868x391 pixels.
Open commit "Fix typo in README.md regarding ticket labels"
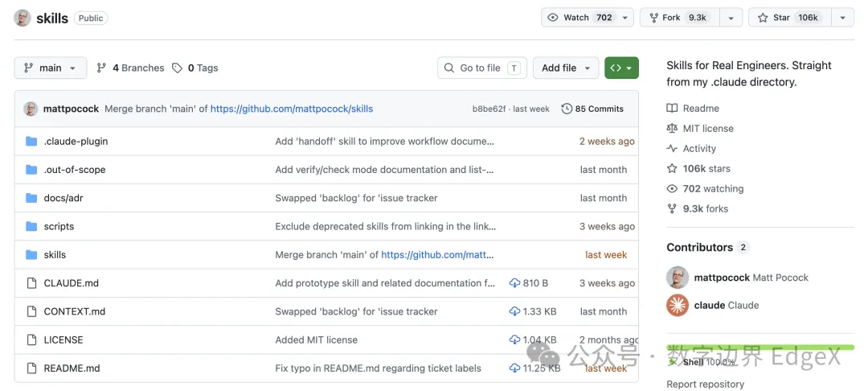tap(378, 368)
